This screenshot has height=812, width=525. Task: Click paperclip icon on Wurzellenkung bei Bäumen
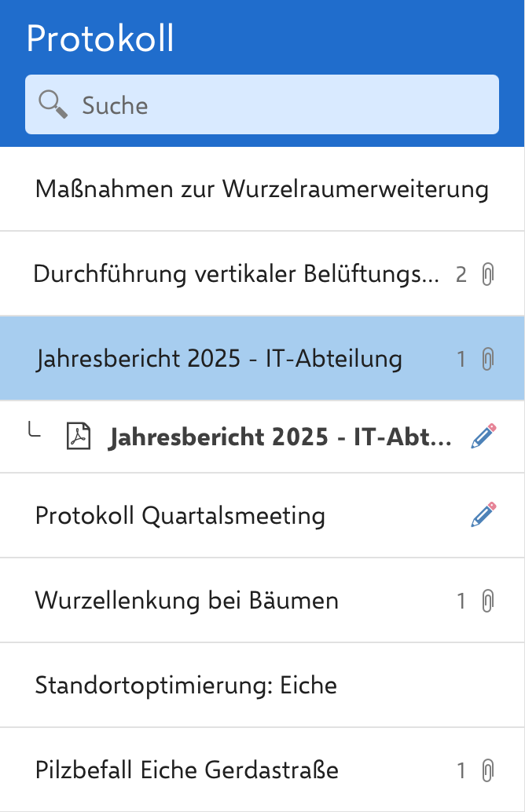coord(487,602)
